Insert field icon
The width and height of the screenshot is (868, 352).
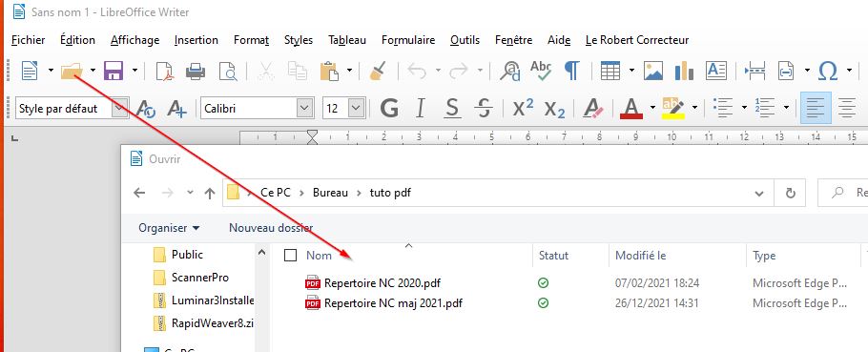tap(786, 71)
